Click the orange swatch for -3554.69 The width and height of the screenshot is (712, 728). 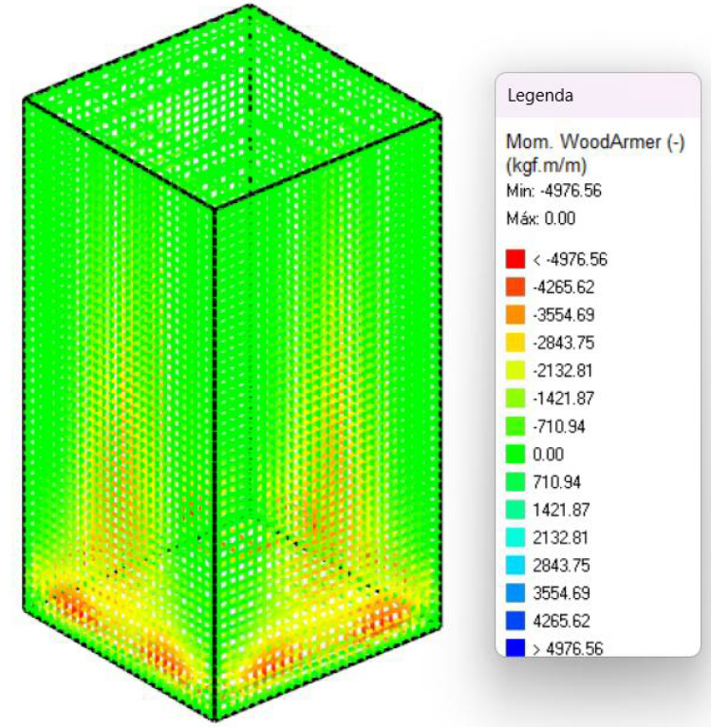[x=515, y=315]
